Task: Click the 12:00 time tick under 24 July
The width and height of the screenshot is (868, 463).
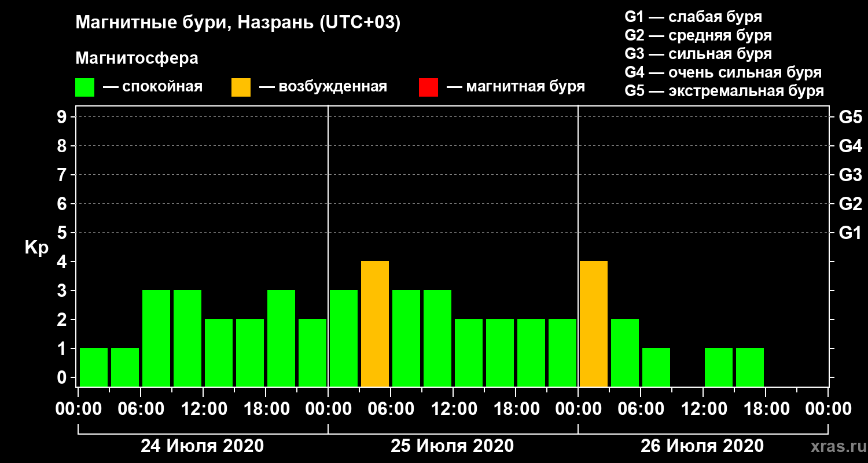Action: 203,409
